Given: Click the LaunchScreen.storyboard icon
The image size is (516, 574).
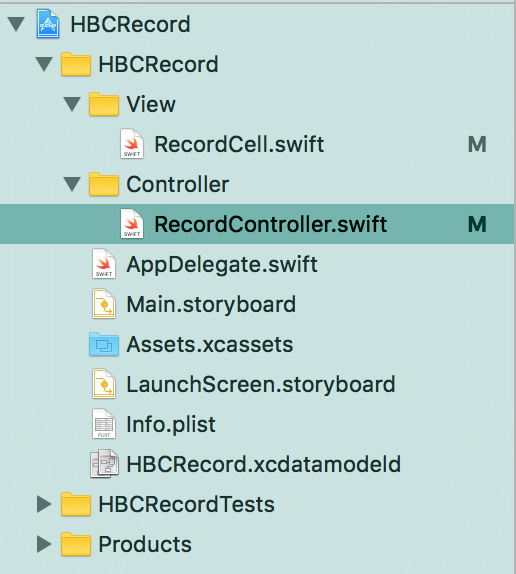Looking at the screenshot, I should pos(104,384).
